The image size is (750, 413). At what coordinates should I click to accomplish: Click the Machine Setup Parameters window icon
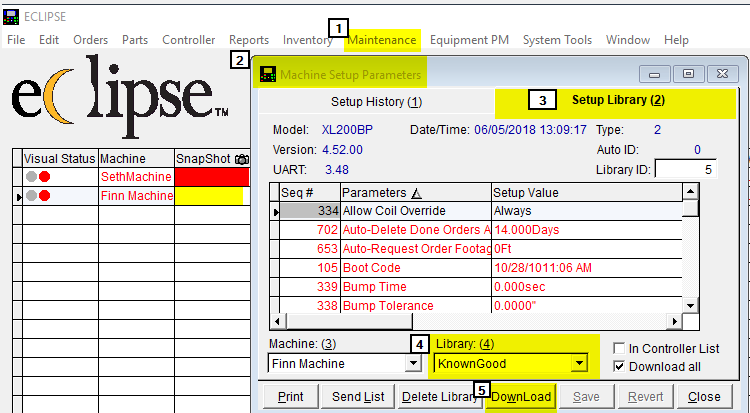268,75
